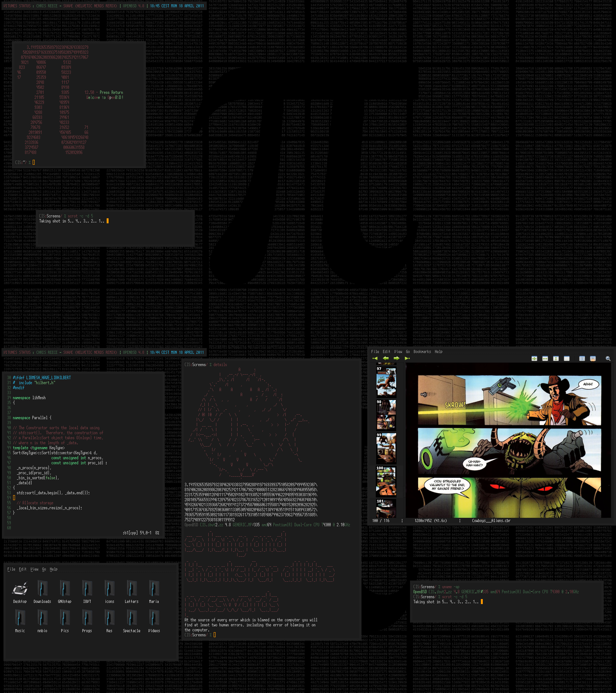Enable best fit mode in comic viewer toolbar
Image resolution: width=616 pixels, height=693 pixels.
click(534, 358)
